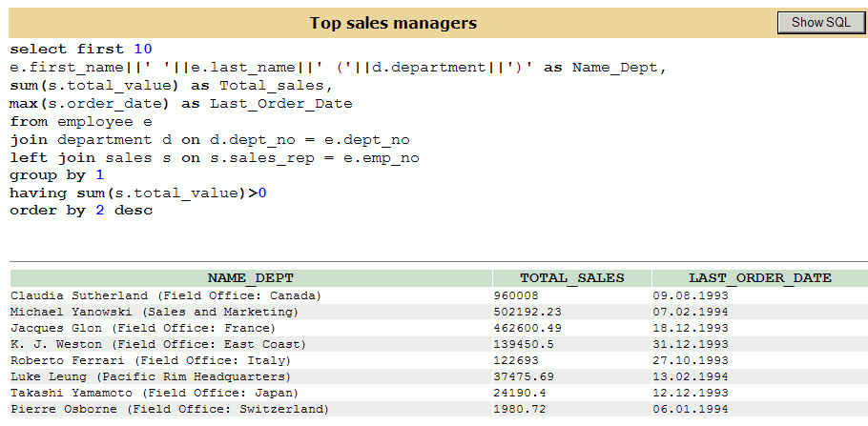
Task: Select the NAME_DEPT column header
Action: coord(251,277)
